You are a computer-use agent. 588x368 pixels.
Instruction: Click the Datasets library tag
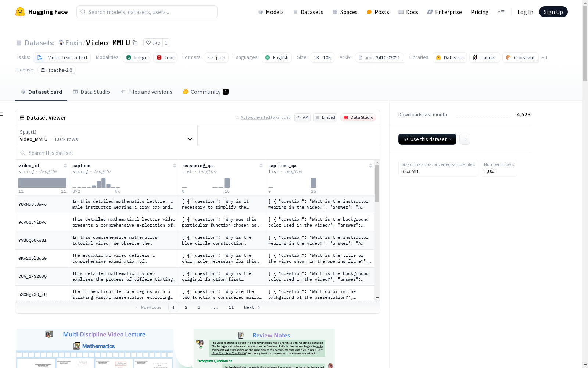coord(450,57)
